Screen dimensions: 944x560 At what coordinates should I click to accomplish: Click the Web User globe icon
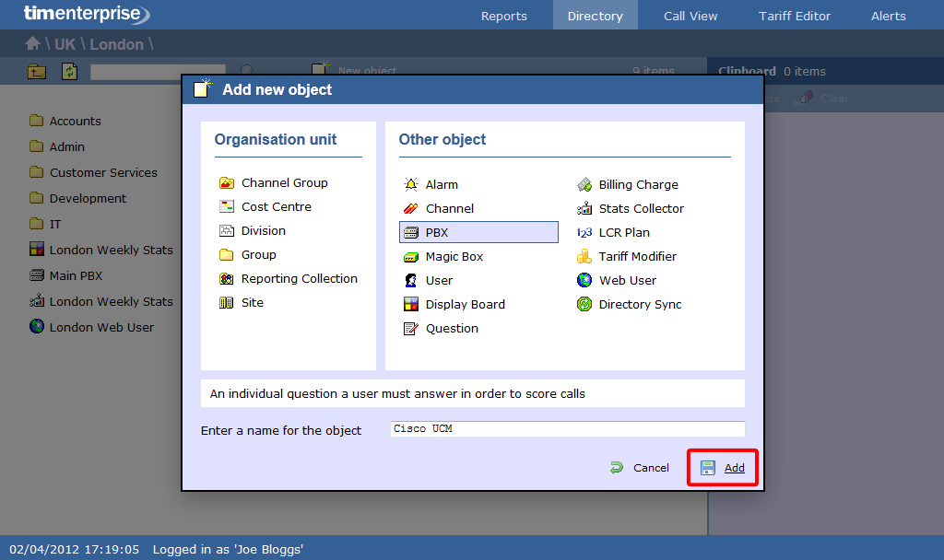pyautogui.click(x=584, y=280)
